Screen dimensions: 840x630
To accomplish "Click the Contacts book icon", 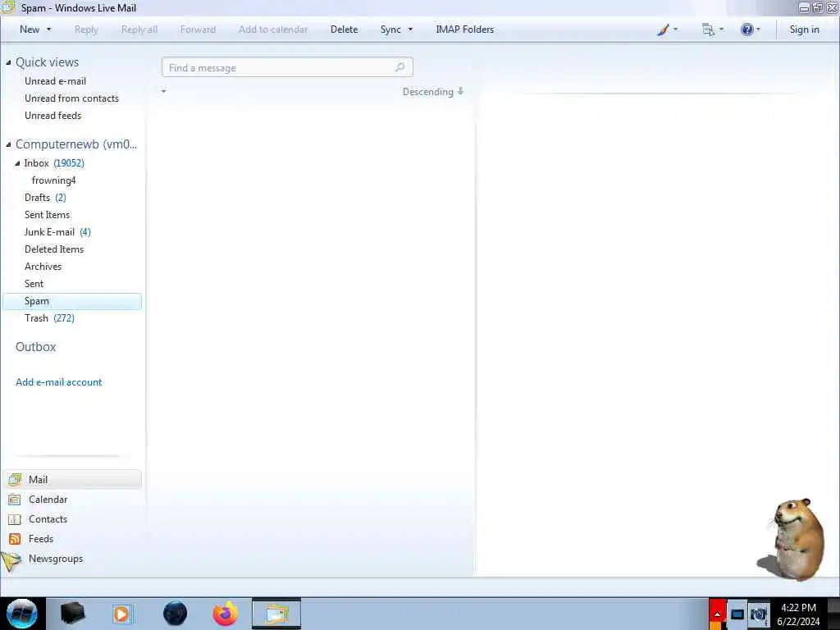I will coord(15,519).
